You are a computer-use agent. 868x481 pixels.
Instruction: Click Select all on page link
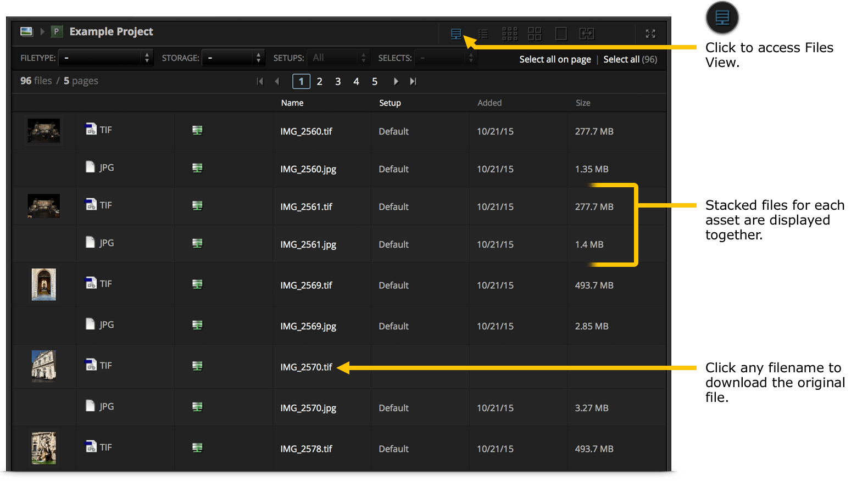click(555, 59)
